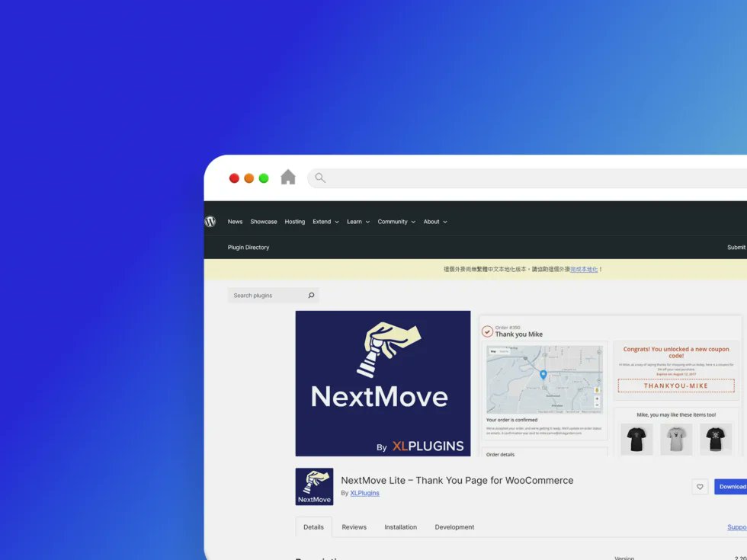
Task: Click the localization link in yellow banner
Action: (x=584, y=270)
